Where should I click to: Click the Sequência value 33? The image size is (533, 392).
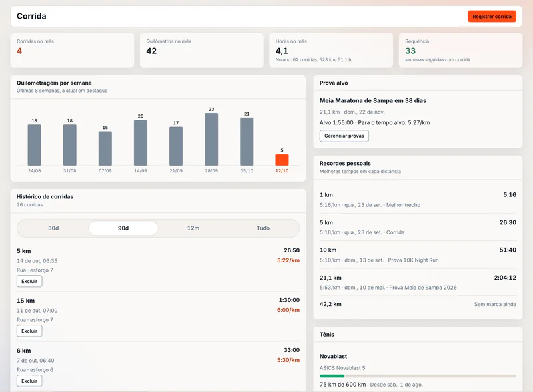point(410,51)
